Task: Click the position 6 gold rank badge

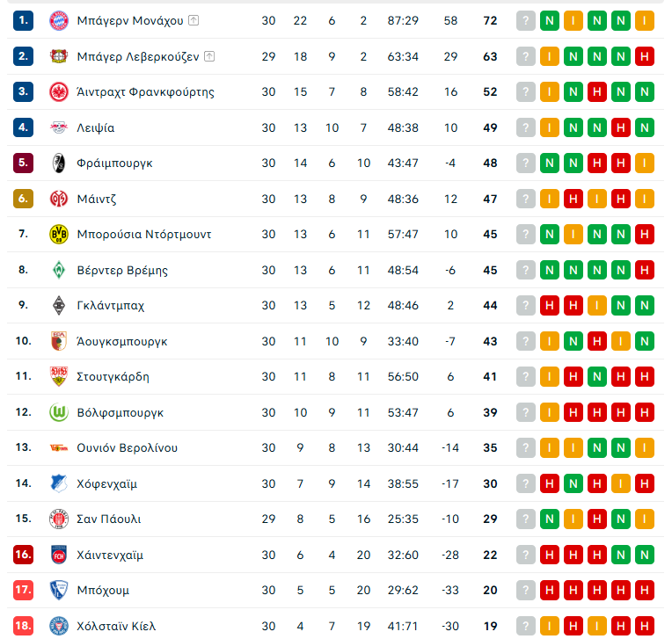Action: click(24, 199)
